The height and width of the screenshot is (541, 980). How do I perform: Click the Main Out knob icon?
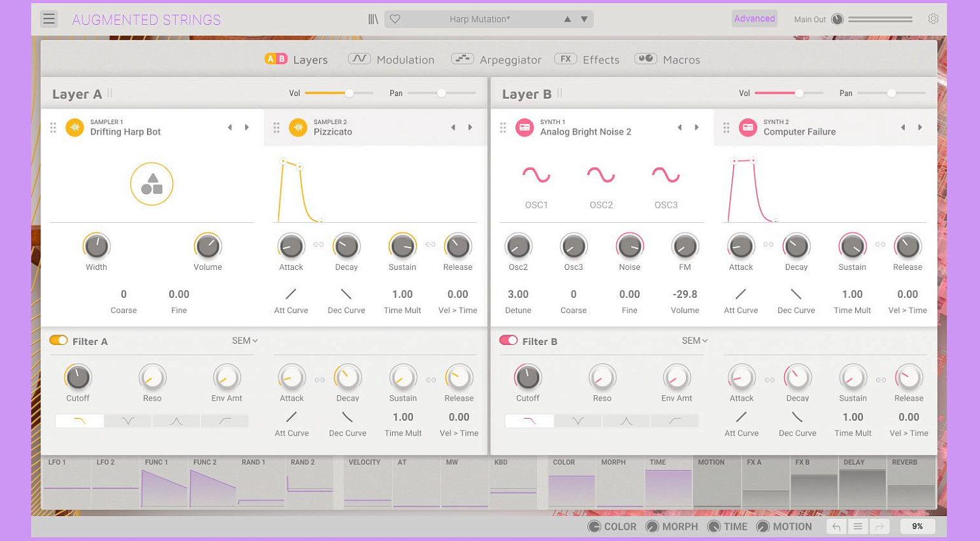pyautogui.click(x=837, y=19)
